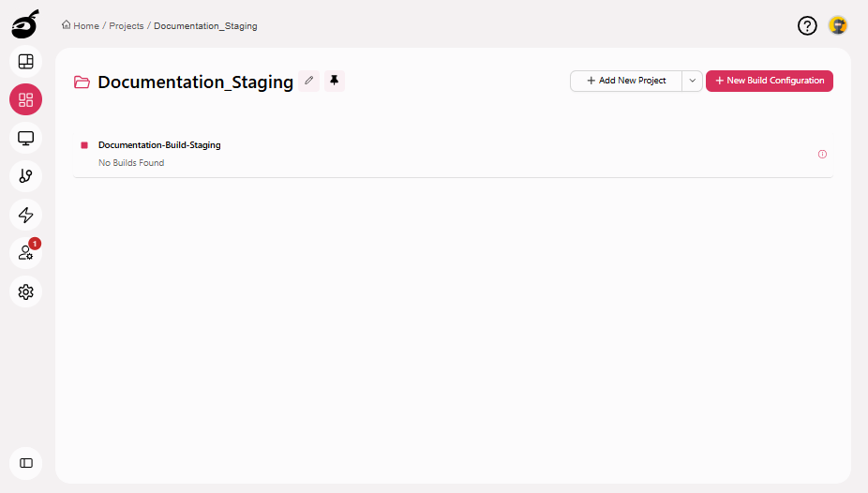Go to Home in the breadcrumb
The width and height of the screenshot is (868, 493).
pos(81,26)
